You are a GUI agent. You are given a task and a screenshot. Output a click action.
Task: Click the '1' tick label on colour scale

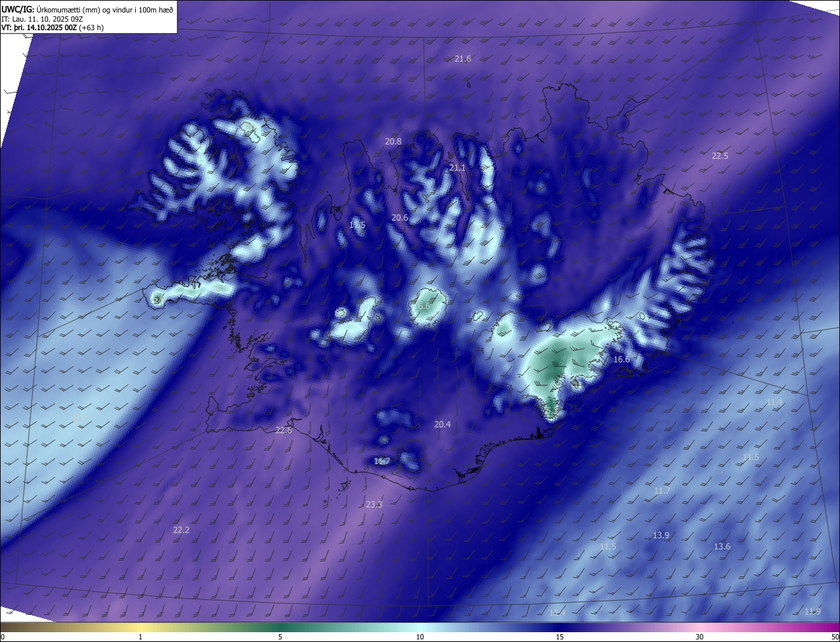(x=140, y=637)
